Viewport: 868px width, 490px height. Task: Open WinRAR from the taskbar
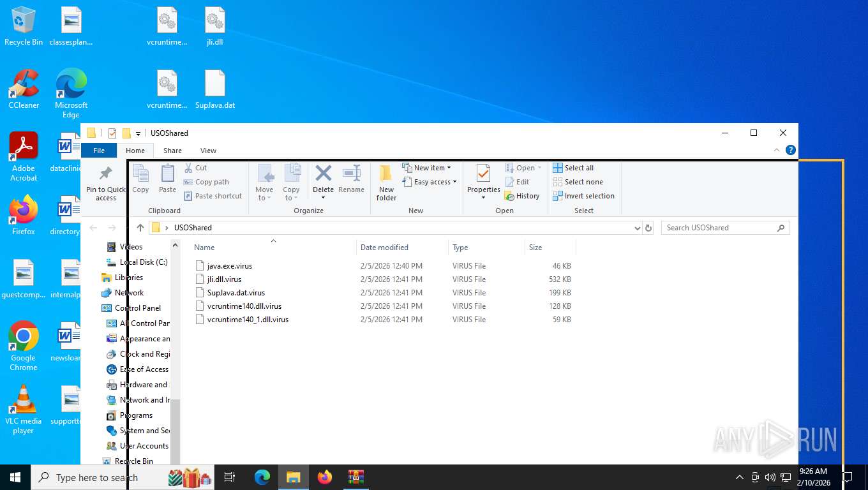355,477
